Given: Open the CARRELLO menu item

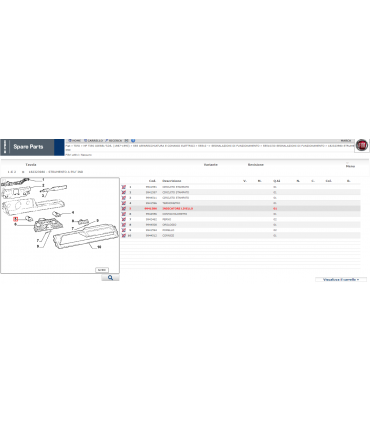Looking at the screenshot, I should tap(93, 141).
